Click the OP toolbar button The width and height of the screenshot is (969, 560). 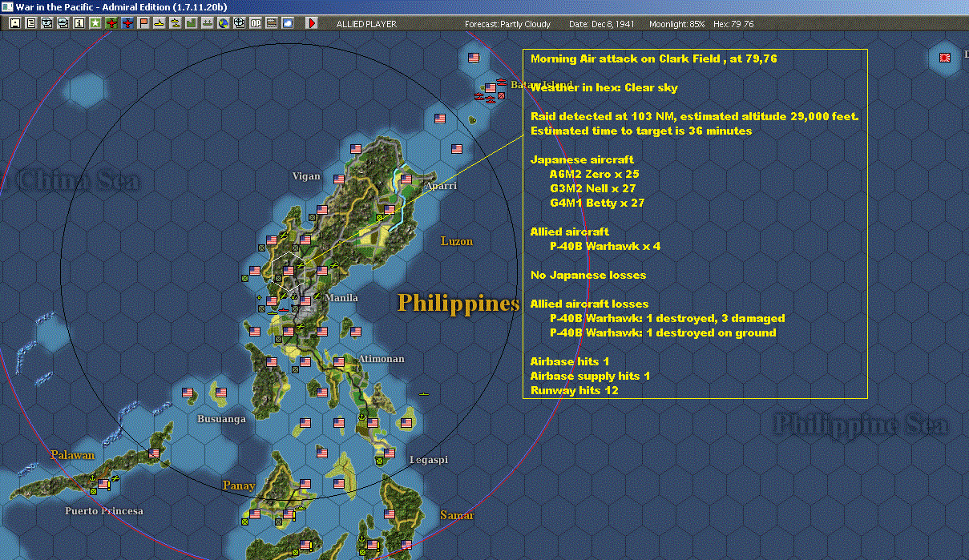point(255,23)
